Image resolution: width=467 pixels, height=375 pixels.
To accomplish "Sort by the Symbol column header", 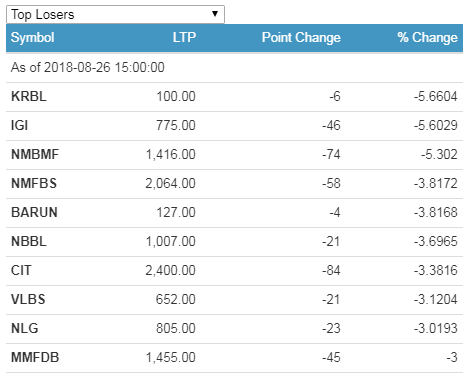I will coord(32,37).
